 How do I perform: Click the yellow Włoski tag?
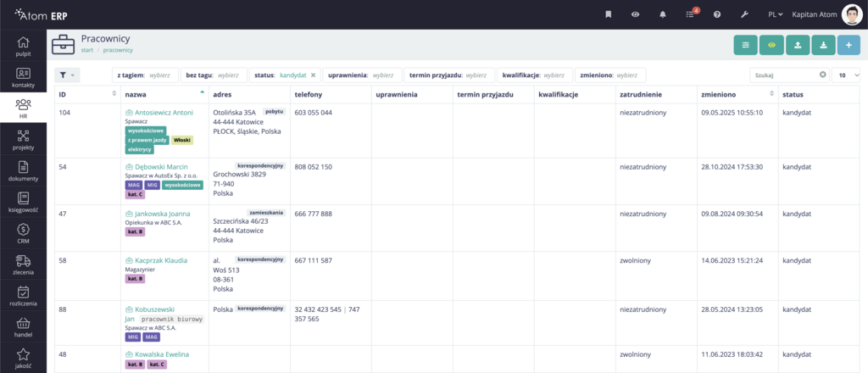[181, 141]
